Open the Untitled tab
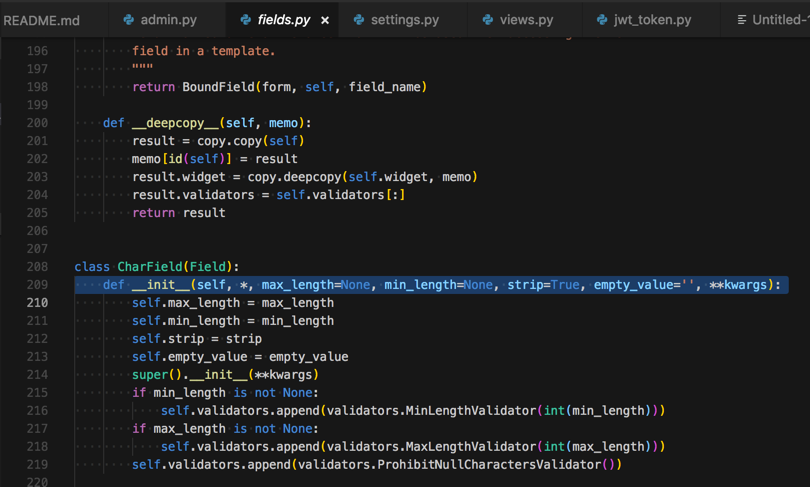Viewport: 810px width, 487px height. point(772,20)
